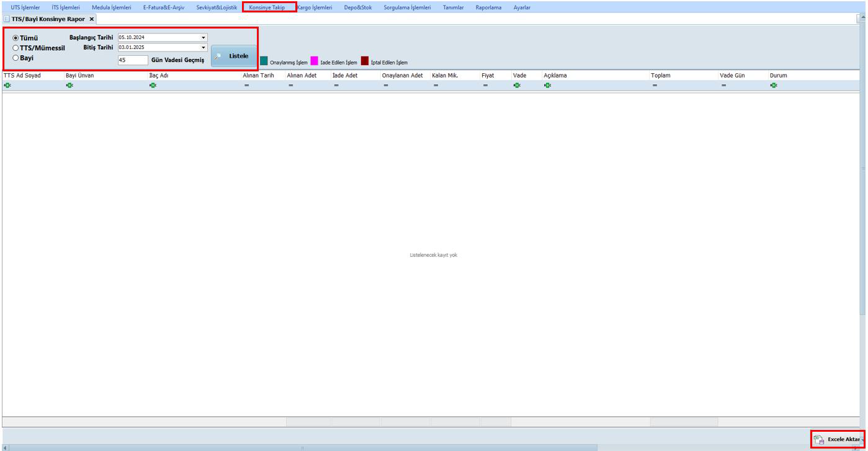Open the Konsinye Takip menu
The height and width of the screenshot is (451, 868).
(267, 7)
